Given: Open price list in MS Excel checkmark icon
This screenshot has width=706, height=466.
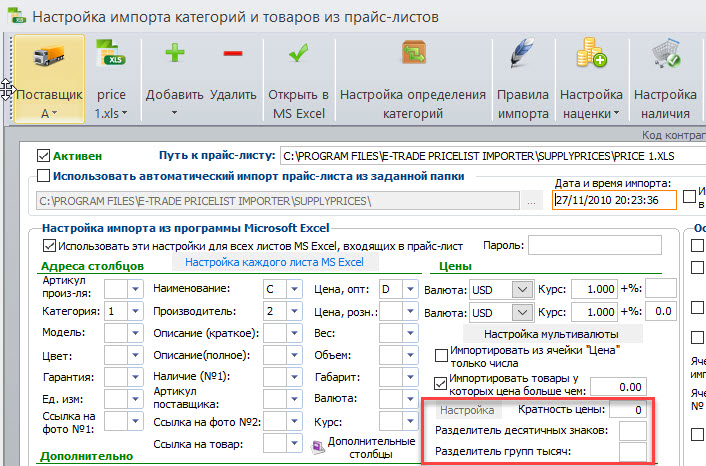Looking at the screenshot, I should pyautogui.click(x=299, y=53).
